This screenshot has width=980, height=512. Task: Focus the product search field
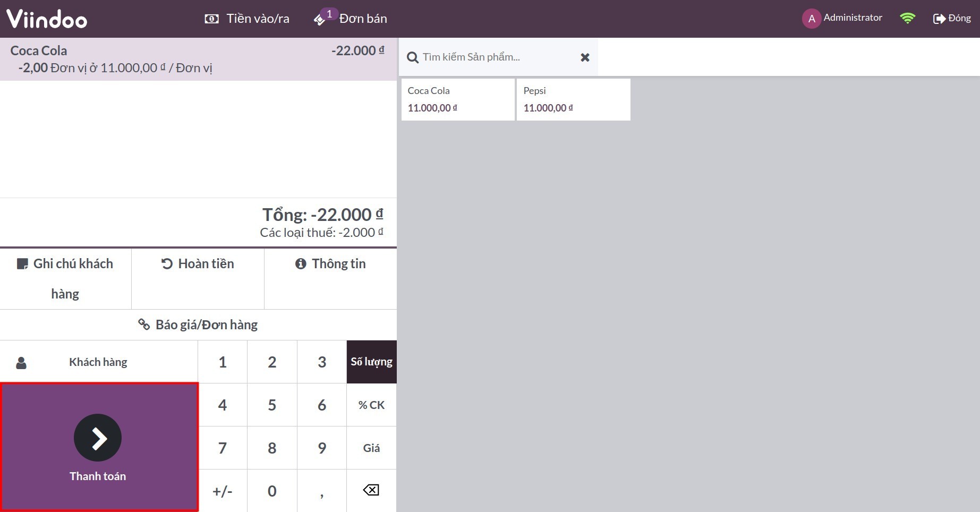[x=494, y=57]
